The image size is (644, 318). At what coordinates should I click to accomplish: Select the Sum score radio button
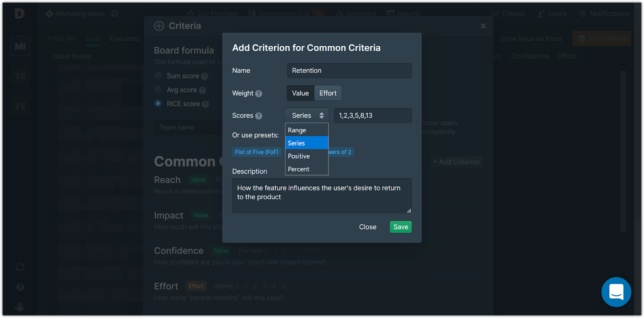(x=158, y=76)
